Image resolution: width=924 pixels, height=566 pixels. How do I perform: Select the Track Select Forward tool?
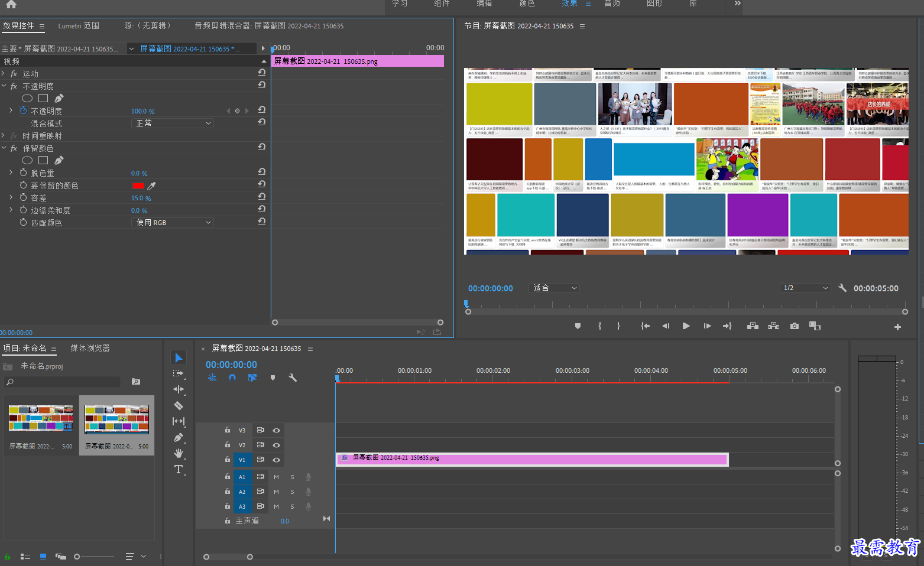(x=179, y=373)
